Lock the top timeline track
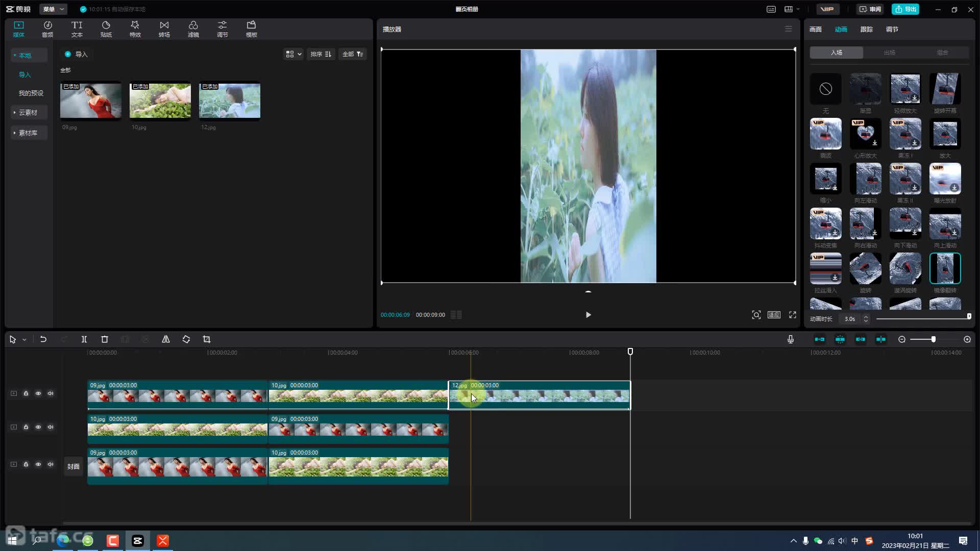This screenshot has height=551, width=980. coord(26,393)
